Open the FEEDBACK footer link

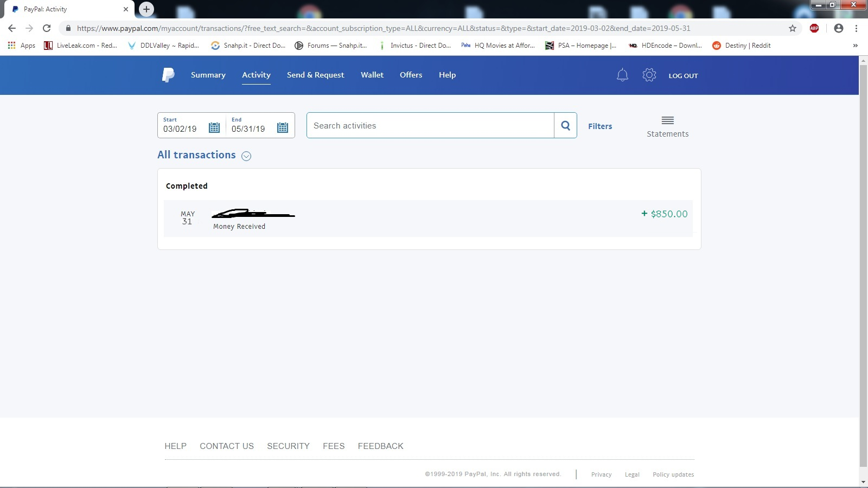381,446
